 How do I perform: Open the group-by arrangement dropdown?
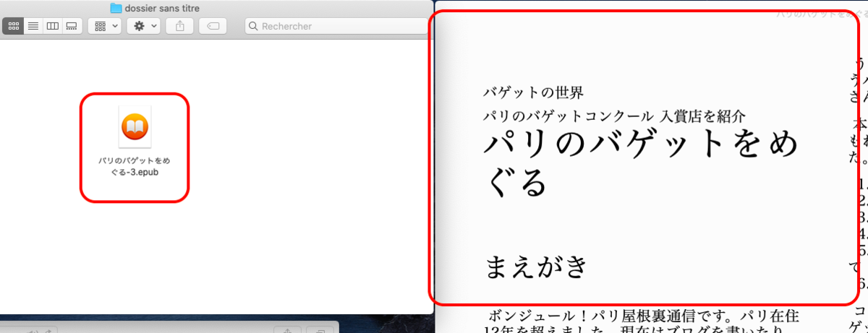(104, 25)
